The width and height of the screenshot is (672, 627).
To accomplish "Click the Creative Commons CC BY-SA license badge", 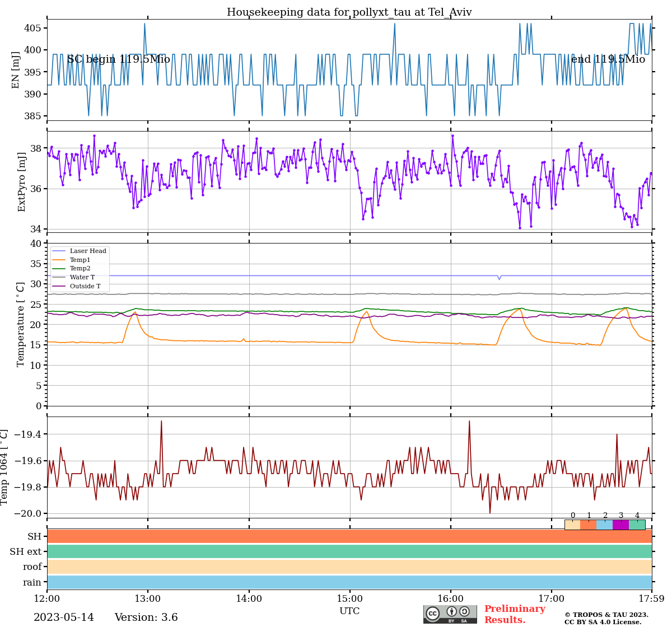I will tap(450, 614).
